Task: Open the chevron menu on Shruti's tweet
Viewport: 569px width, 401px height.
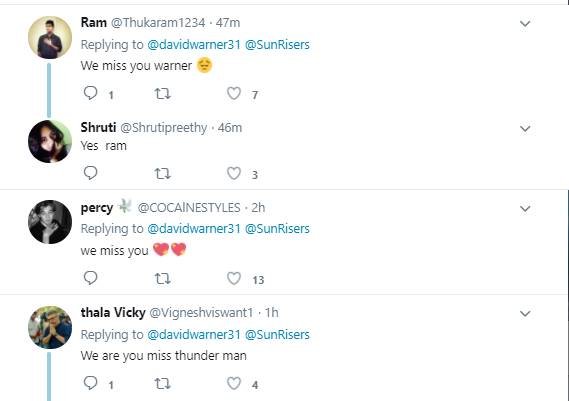Action: 525,129
